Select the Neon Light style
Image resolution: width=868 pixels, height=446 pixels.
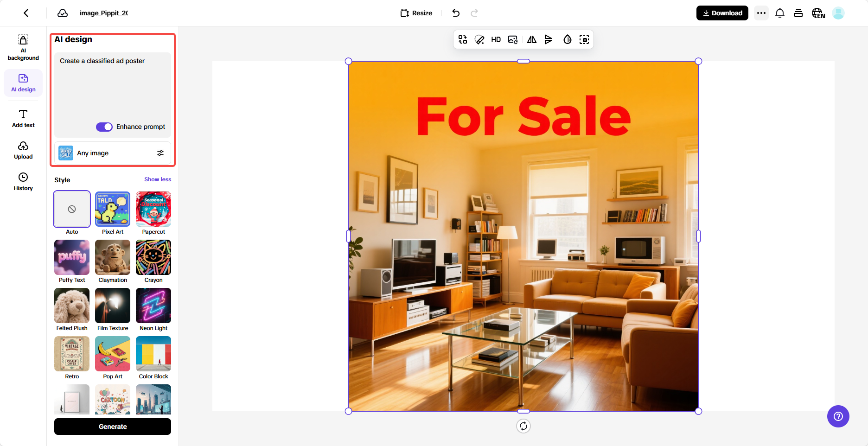click(153, 306)
